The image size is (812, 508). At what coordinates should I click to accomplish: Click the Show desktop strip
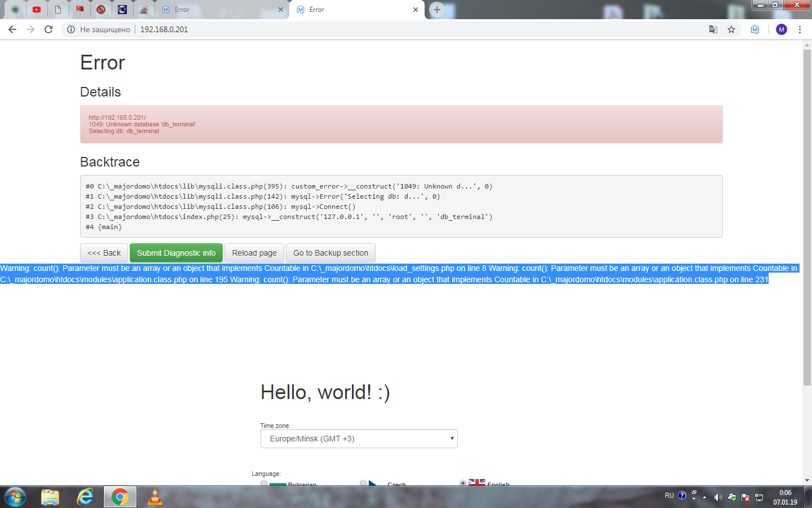point(808,497)
